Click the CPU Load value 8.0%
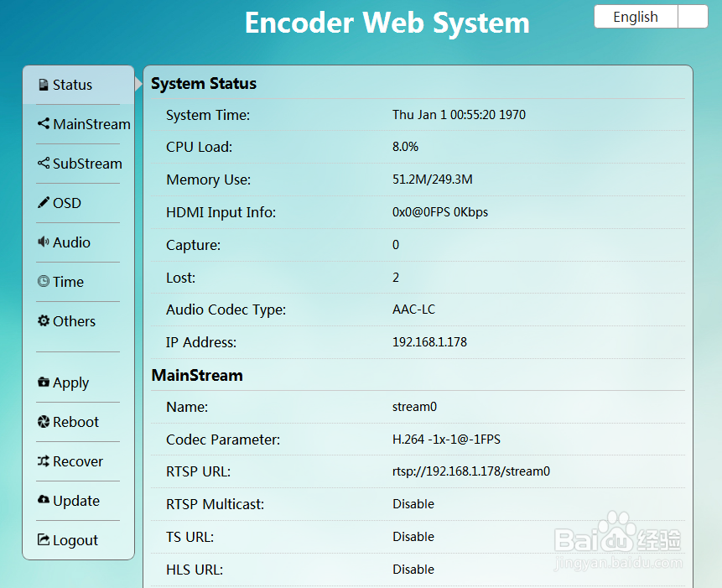This screenshot has width=722, height=588. (x=405, y=147)
